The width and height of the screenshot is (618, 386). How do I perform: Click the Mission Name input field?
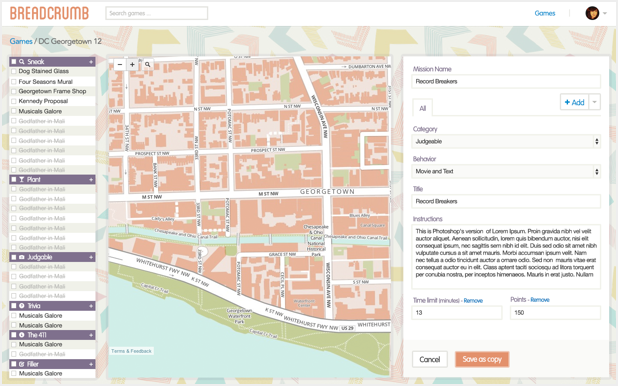pos(506,81)
